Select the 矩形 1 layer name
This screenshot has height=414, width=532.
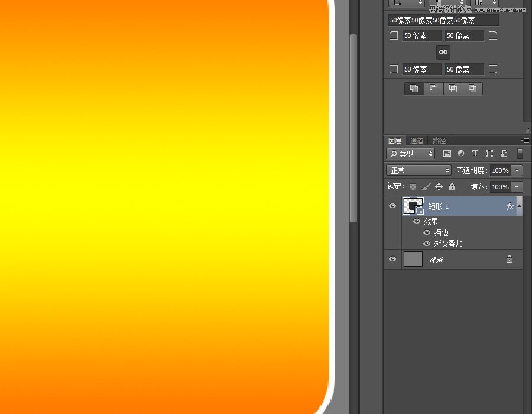[439, 206]
